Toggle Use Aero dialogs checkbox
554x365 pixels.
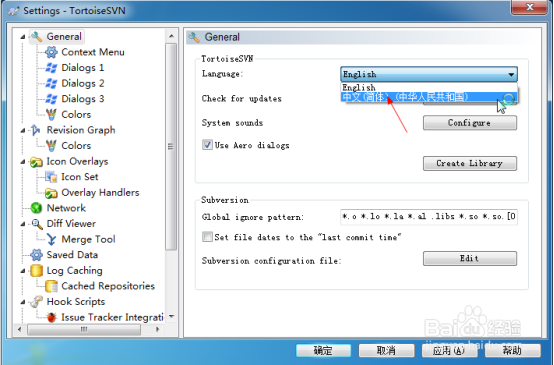point(207,145)
